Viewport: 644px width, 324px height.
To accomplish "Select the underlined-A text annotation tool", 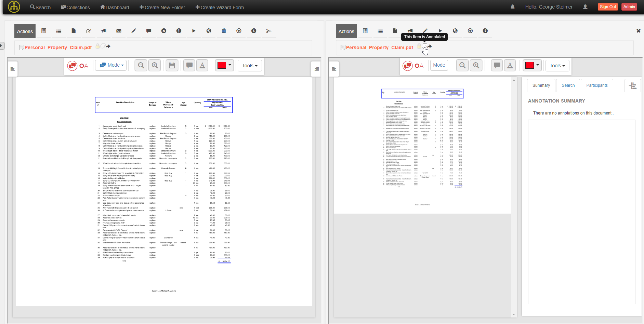I will [x=202, y=65].
